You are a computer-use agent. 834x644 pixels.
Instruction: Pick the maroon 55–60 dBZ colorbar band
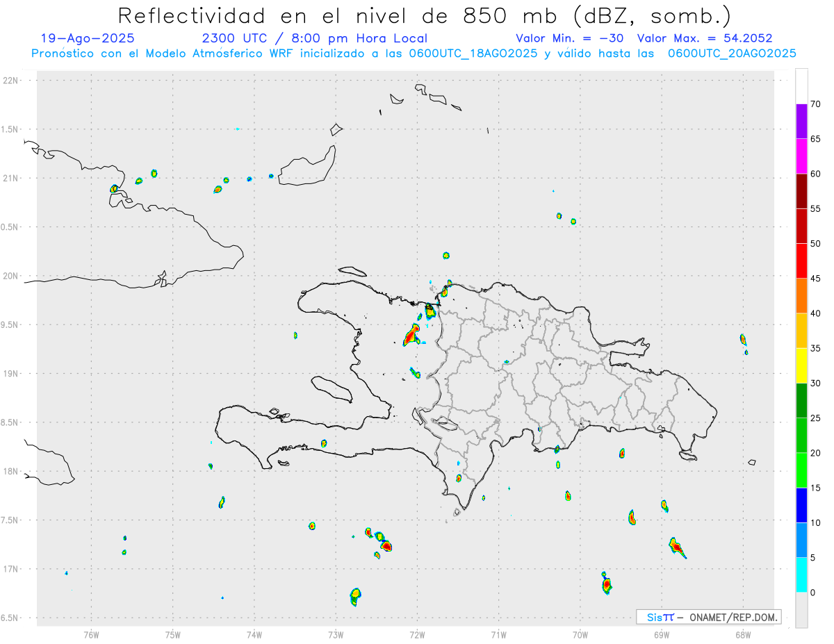(801, 191)
